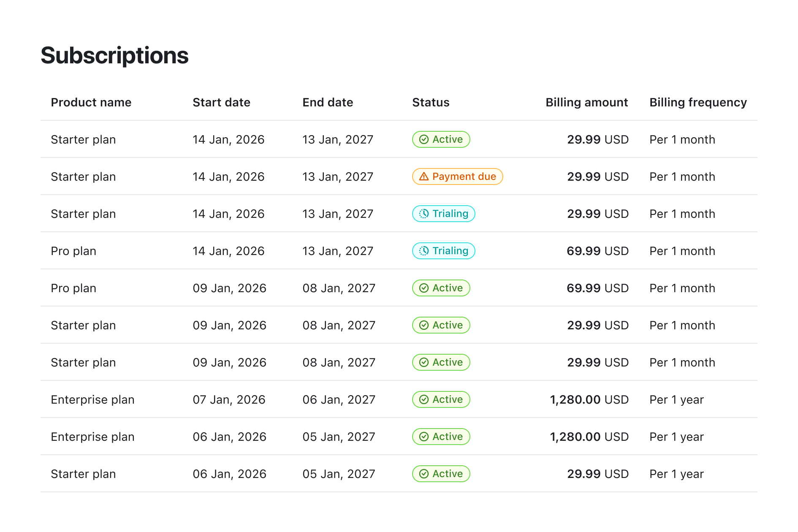This screenshot has height=532, width=798.
Task: Click the Active badge on Enterprise plan starting 06 Jan
Action: 441,437
